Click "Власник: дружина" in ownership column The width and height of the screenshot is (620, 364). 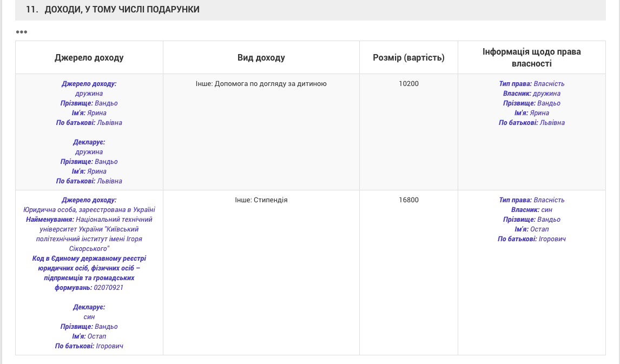point(531,94)
